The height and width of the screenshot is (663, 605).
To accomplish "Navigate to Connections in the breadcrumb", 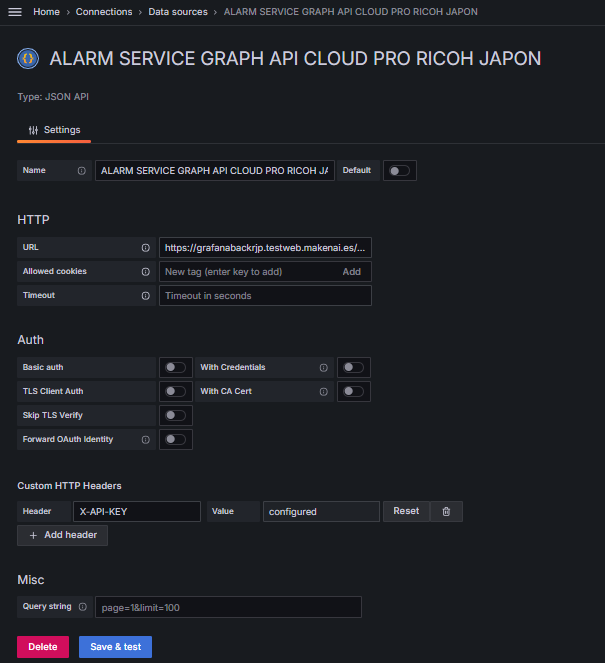I will point(104,11).
